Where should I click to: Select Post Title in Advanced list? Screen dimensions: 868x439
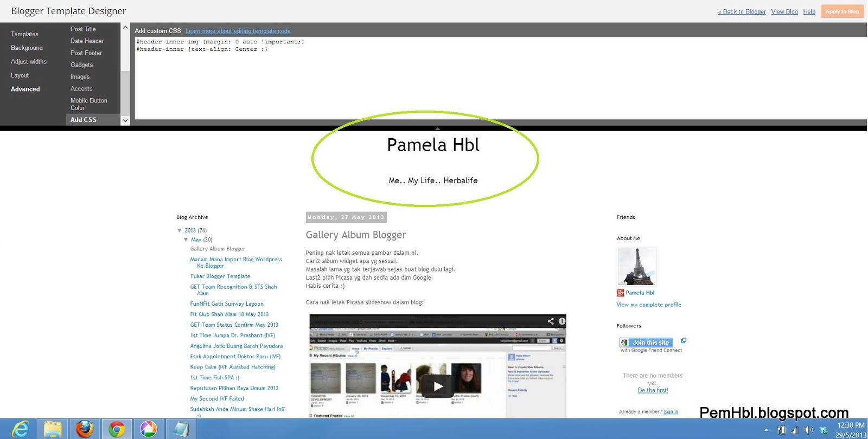(x=83, y=29)
